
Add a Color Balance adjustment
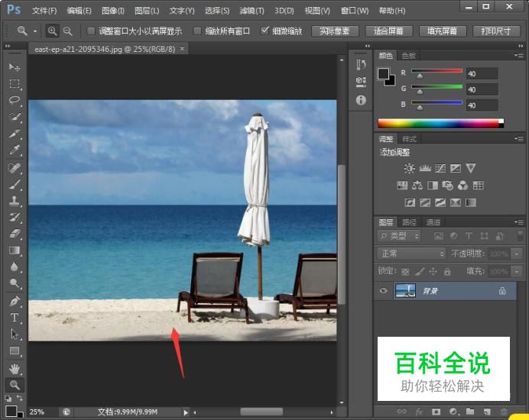tap(417, 185)
